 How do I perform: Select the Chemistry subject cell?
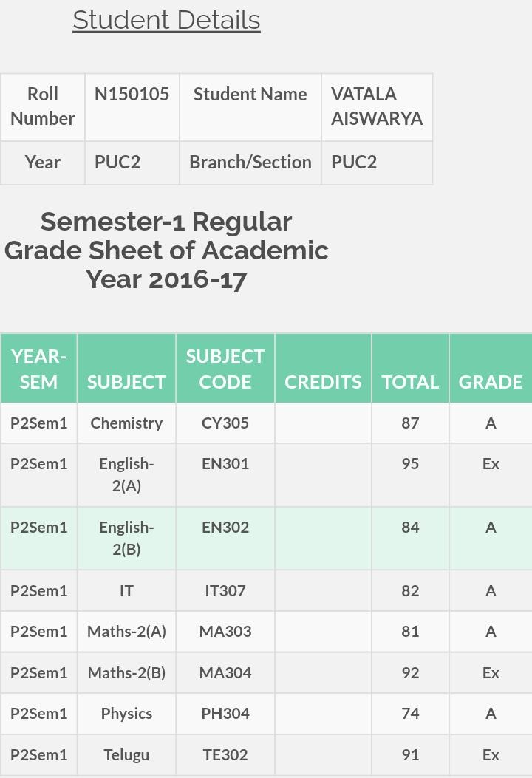126,423
